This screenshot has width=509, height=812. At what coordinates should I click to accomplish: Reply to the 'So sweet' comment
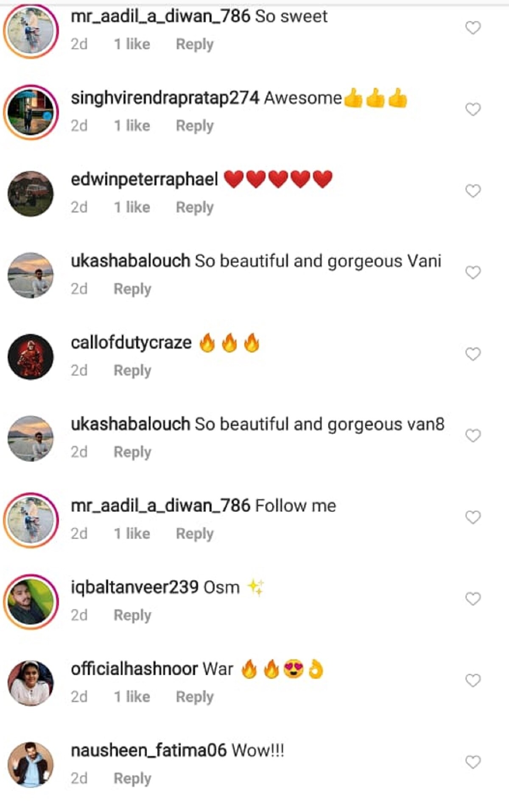[195, 45]
